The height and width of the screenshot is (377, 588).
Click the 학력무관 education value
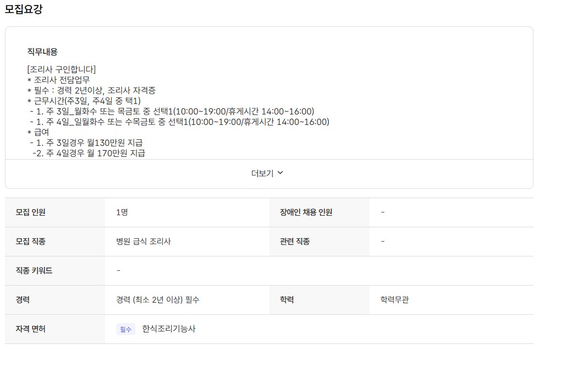click(395, 300)
